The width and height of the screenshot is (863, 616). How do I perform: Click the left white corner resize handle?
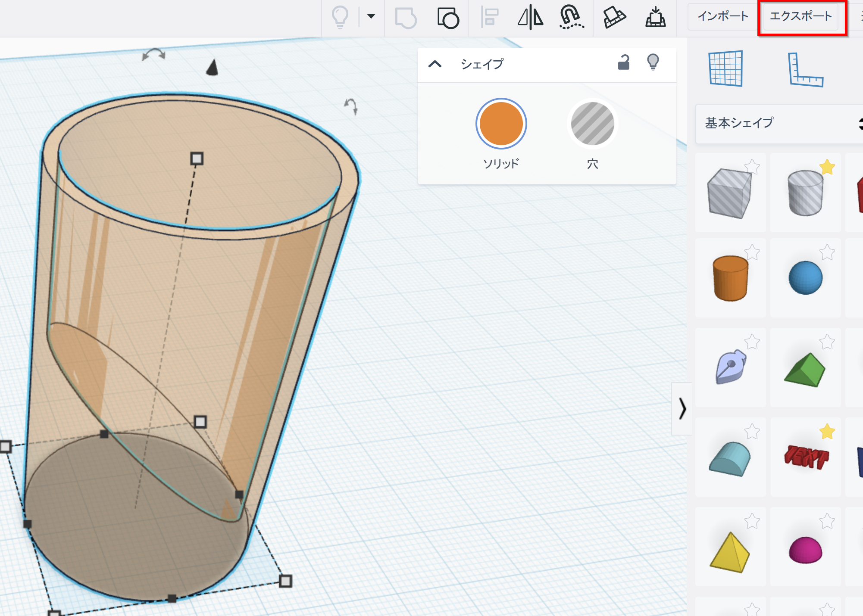tap(6, 447)
